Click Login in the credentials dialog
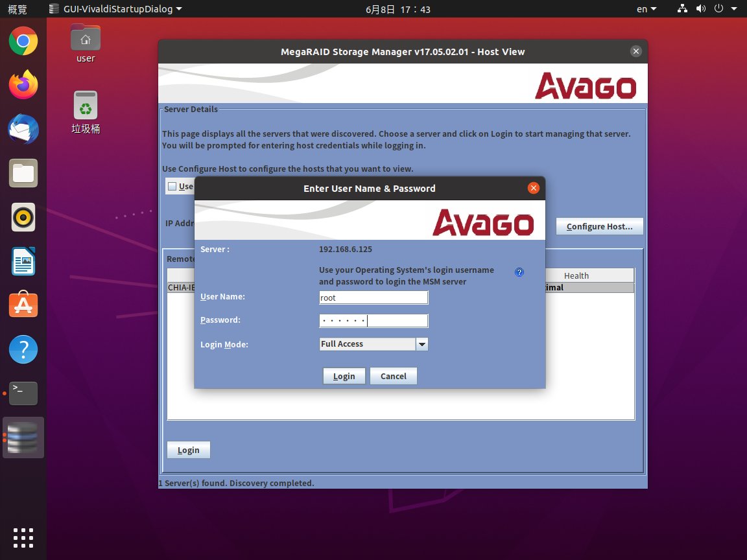747x560 pixels. click(x=344, y=377)
